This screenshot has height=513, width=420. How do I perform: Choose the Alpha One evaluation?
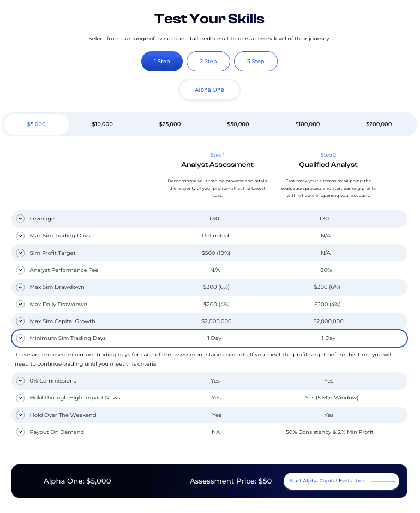click(x=209, y=90)
